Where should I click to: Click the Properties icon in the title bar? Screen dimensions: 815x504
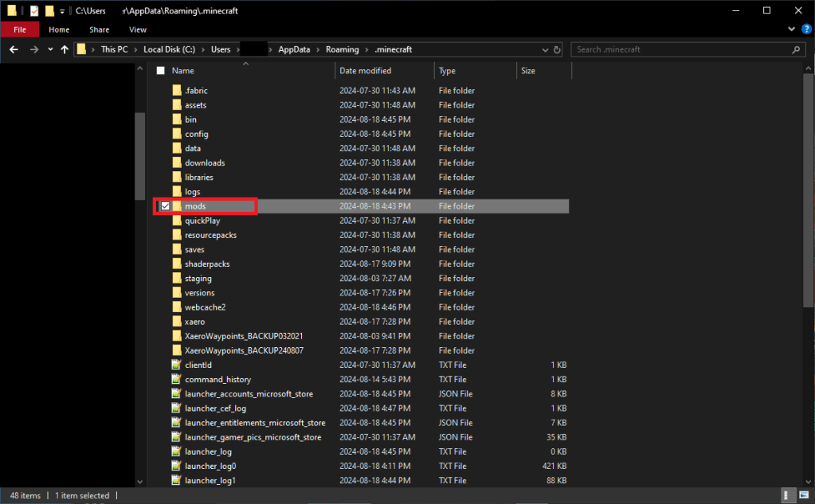click(x=34, y=11)
